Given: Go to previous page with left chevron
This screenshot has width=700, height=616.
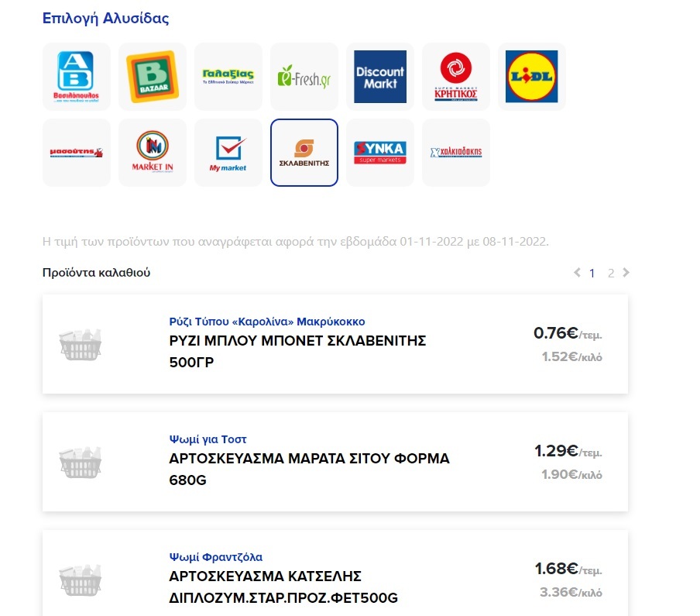Looking at the screenshot, I should (575, 273).
